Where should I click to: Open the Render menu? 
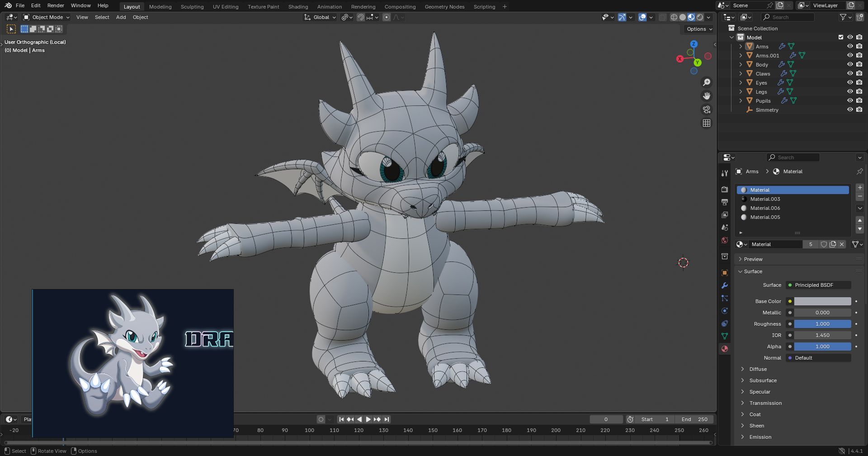(56, 5)
